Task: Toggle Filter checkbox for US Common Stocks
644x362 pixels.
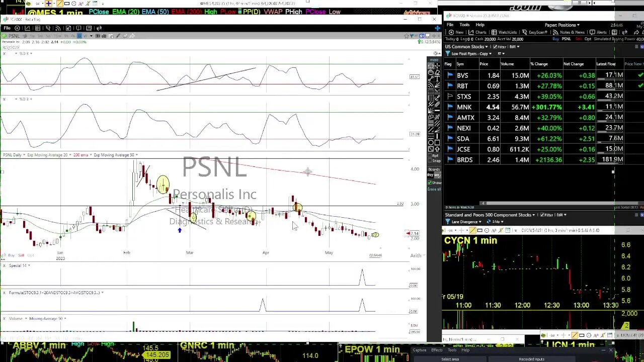Action: point(495,47)
